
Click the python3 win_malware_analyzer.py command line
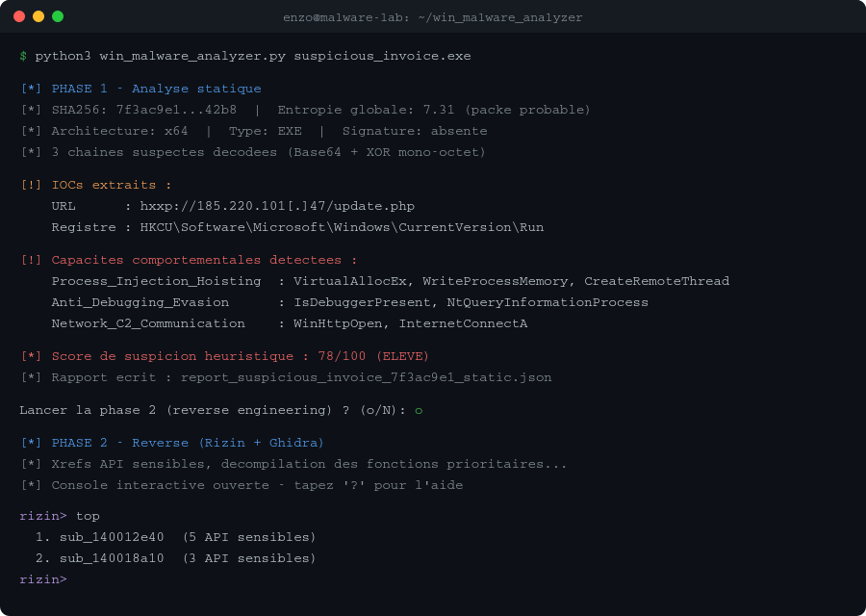point(245,57)
